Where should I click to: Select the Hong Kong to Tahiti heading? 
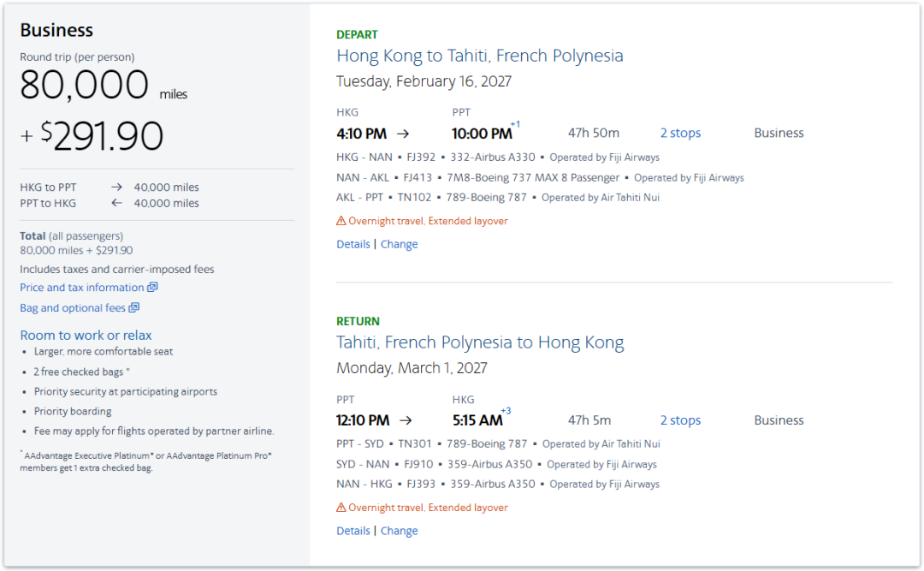480,56
